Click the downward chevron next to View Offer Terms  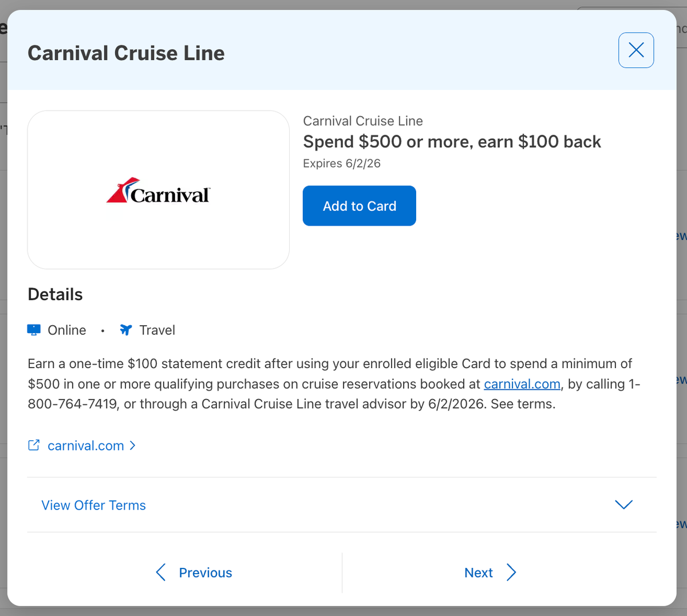coord(623,505)
